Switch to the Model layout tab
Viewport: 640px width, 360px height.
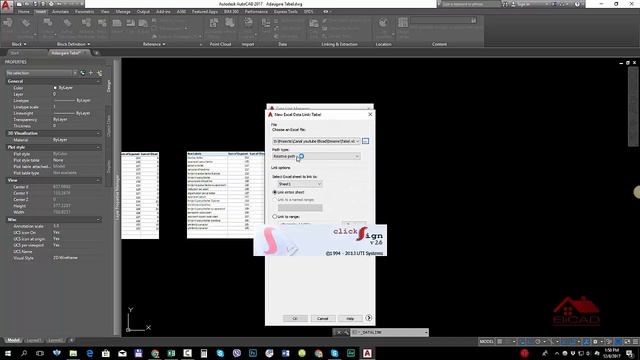coord(13,340)
